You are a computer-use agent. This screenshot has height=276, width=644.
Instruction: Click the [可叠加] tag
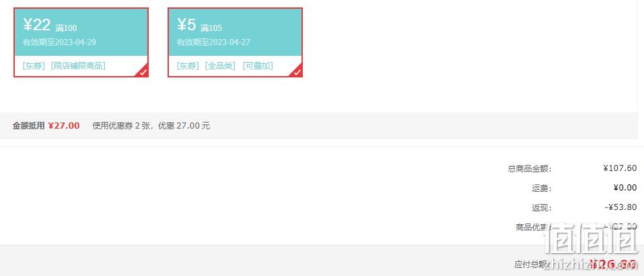[x=258, y=66]
